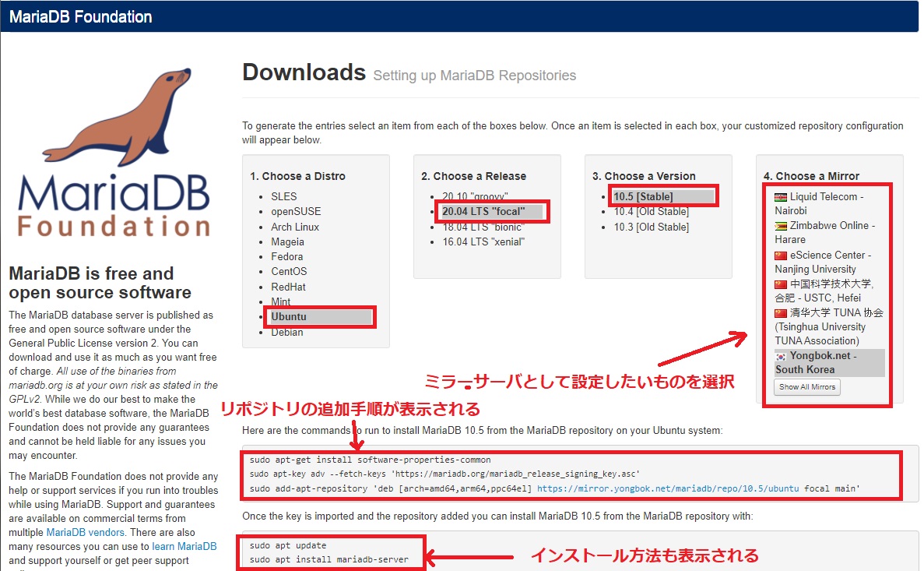Click the MariaDB Foundation seal logo
924x571 pixels.
click(114, 152)
